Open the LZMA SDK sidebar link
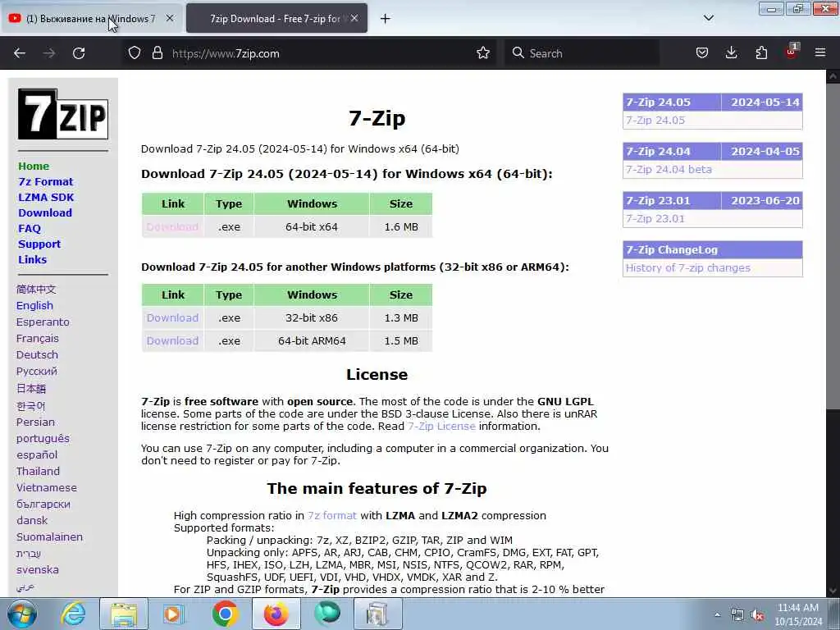 click(46, 197)
